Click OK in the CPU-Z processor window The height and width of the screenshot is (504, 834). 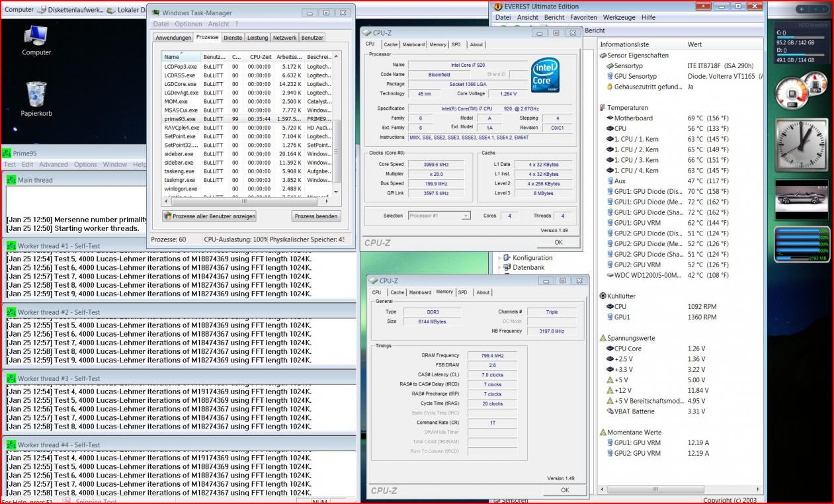(558, 242)
